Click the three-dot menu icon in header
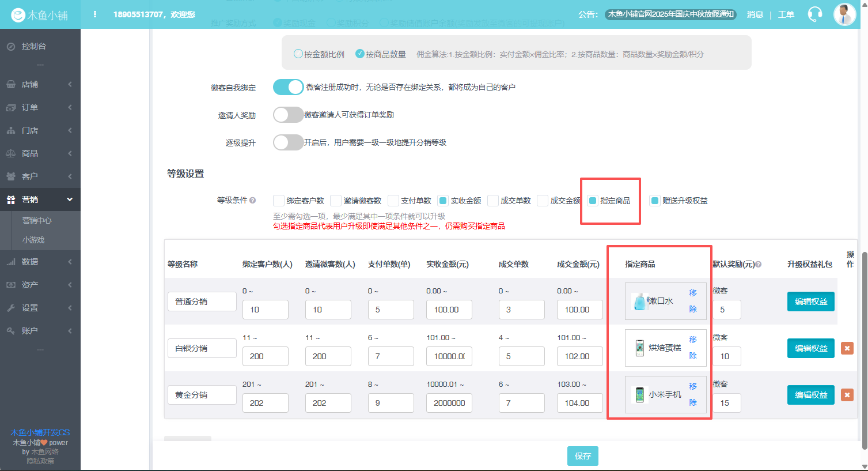868x471 pixels. tap(95, 14)
